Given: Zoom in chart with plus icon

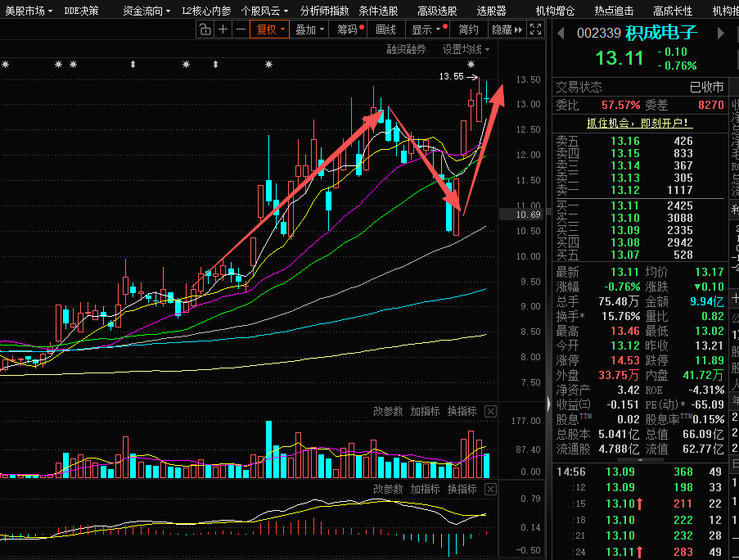Looking at the screenshot, I should click(223, 29).
